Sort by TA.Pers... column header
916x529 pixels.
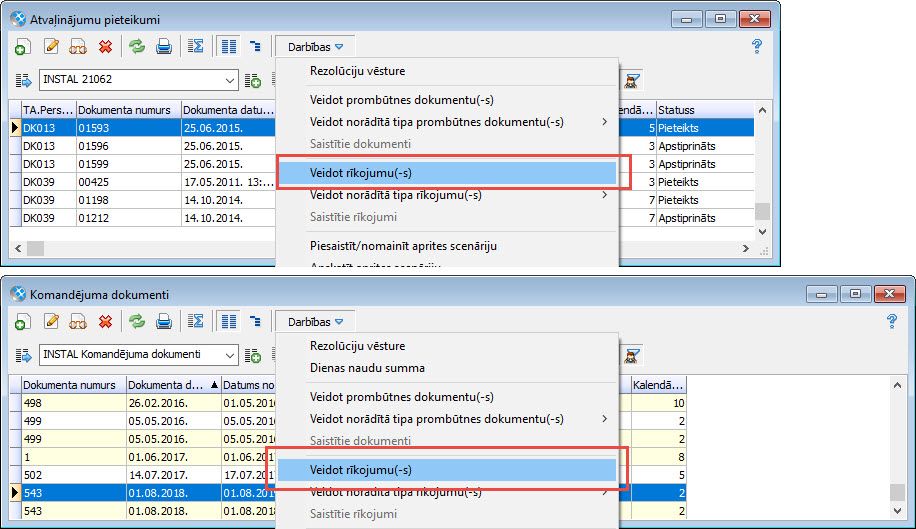coord(48,110)
